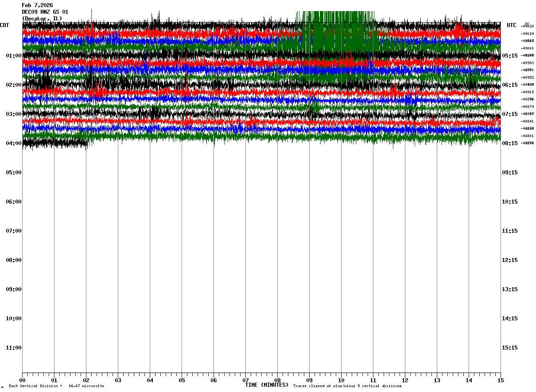Click the (Decatur, IL) location label

42,18
